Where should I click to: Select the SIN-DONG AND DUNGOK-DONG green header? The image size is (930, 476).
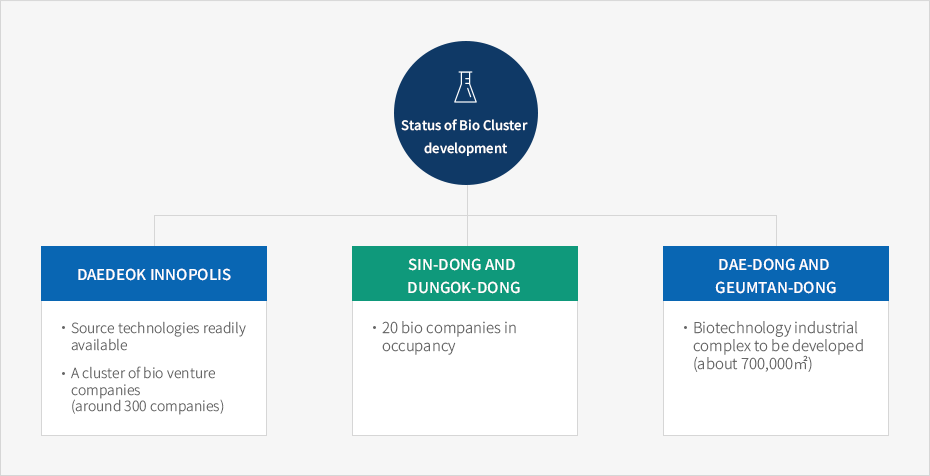(x=464, y=274)
